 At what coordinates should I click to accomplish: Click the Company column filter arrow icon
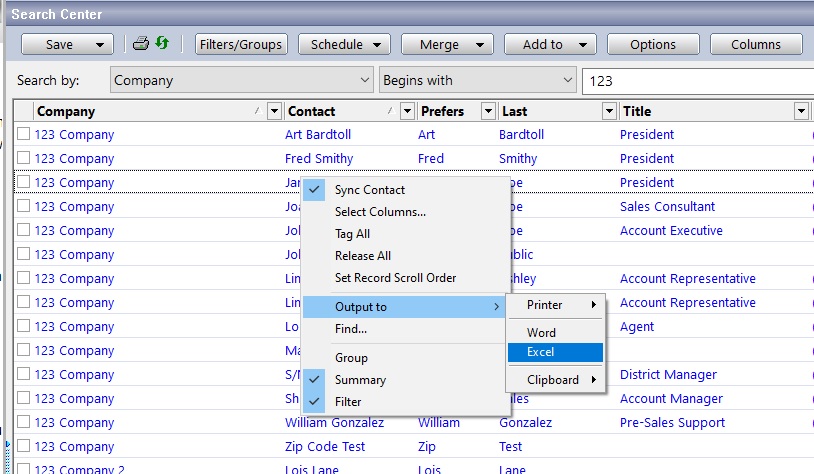point(275,111)
